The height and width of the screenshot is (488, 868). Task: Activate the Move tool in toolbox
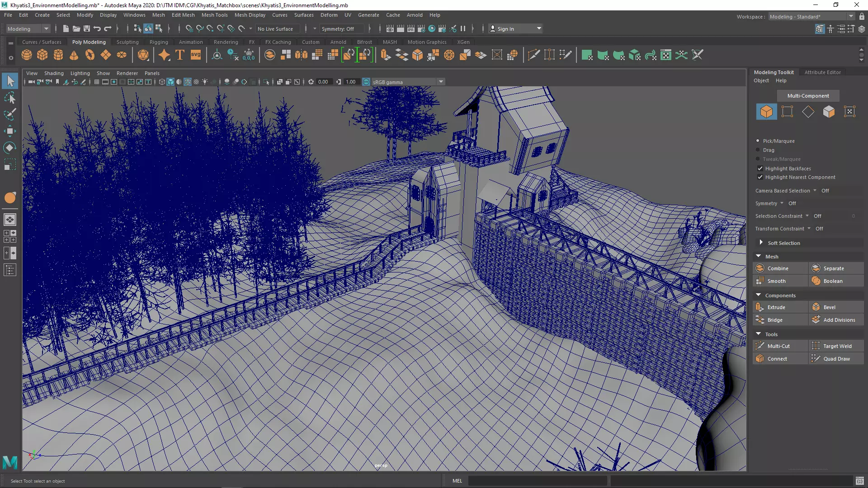pos(10,131)
